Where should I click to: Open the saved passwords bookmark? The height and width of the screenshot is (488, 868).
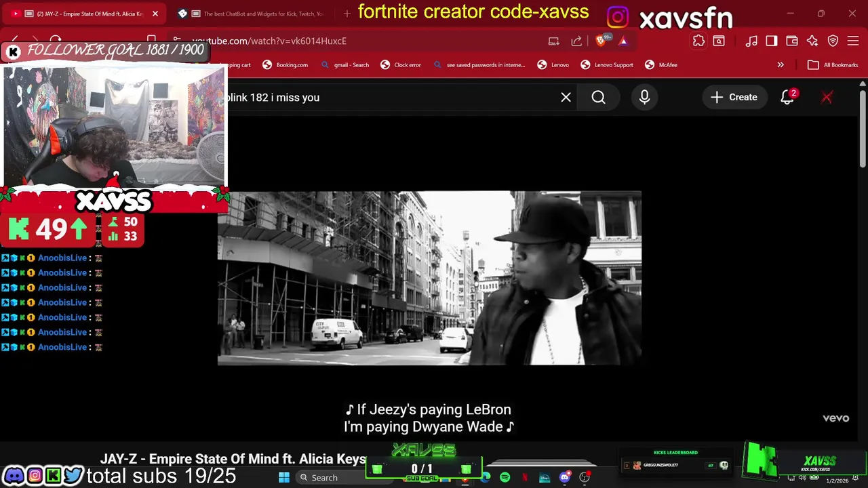(479, 65)
